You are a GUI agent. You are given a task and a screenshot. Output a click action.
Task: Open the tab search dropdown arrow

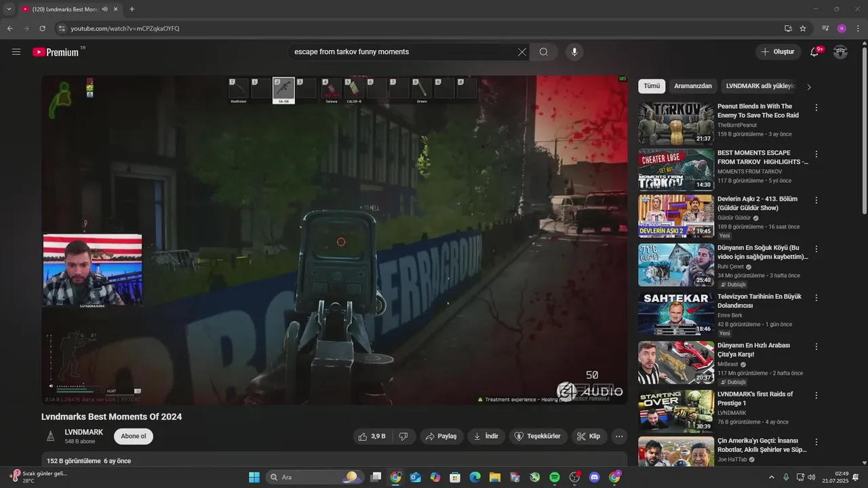[9, 9]
